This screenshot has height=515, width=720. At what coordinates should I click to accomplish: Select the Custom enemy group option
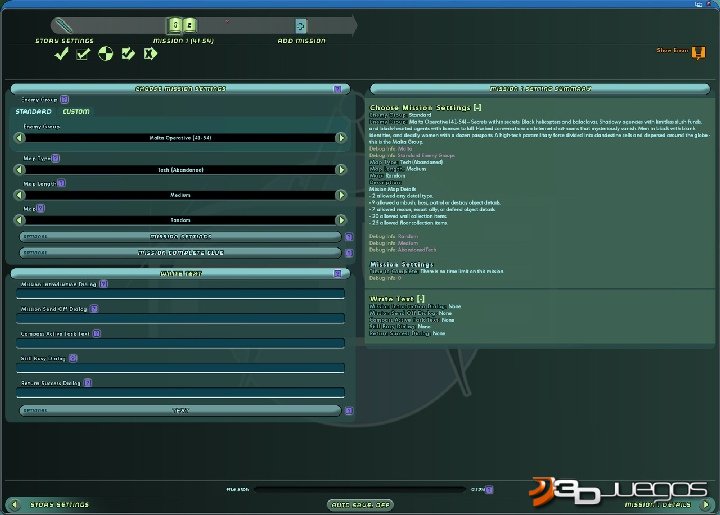coord(75,112)
